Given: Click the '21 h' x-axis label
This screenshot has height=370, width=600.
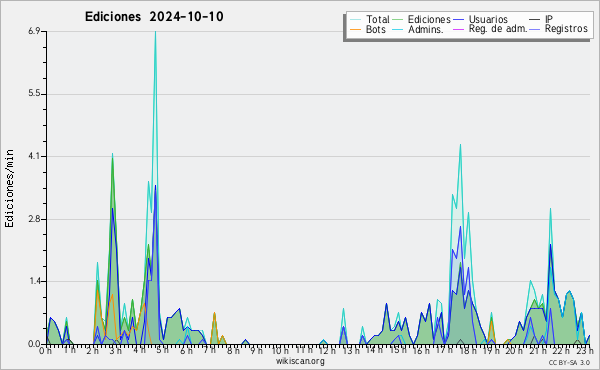Looking at the screenshot, I should 538,350.
